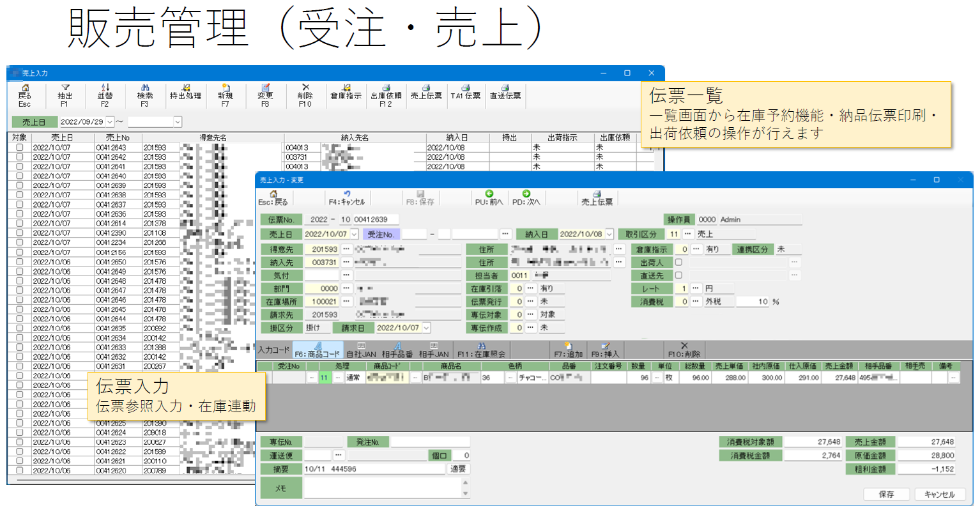Expand the 請求日 date picker
The width and height of the screenshot is (980, 517).
tap(426, 328)
